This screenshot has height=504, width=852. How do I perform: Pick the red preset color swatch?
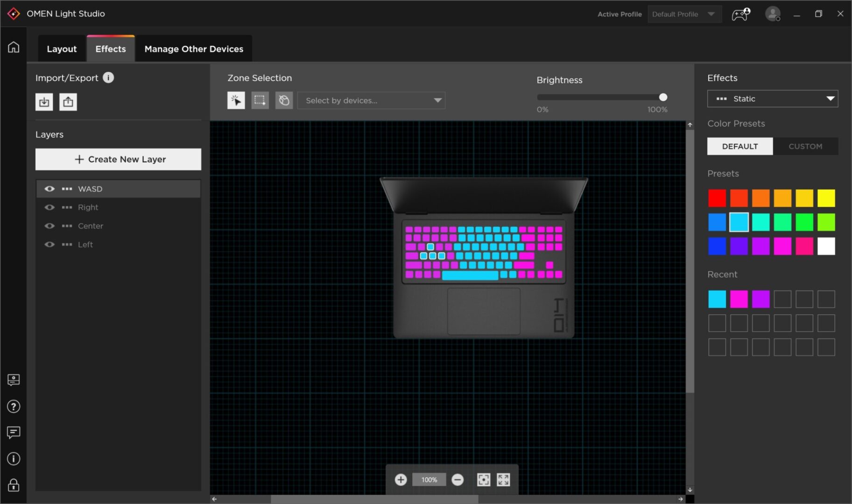[717, 198]
